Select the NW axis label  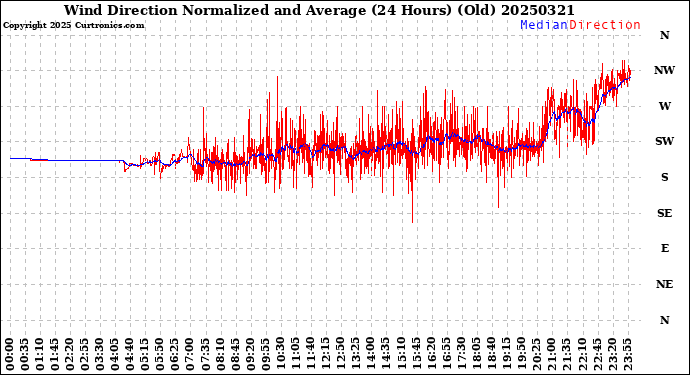point(664,70)
